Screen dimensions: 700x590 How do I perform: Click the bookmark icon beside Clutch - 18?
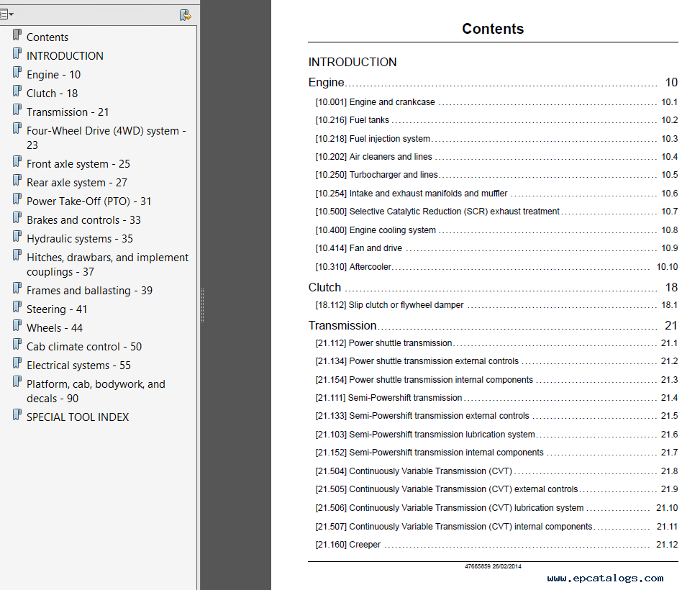(x=17, y=91)
